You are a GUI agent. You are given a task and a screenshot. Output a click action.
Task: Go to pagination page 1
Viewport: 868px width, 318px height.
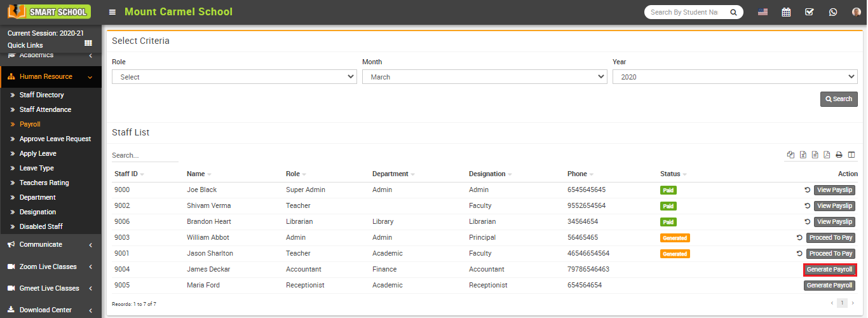842,303
